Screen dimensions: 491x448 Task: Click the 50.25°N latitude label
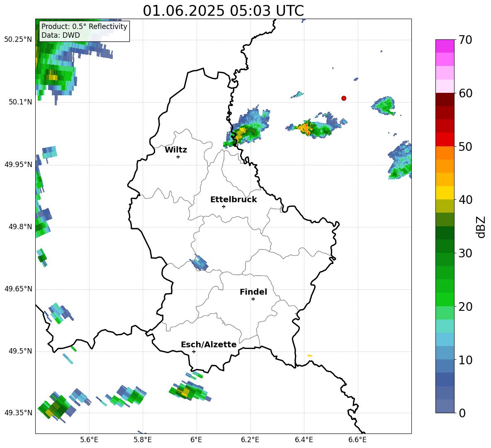pos(18,40)
